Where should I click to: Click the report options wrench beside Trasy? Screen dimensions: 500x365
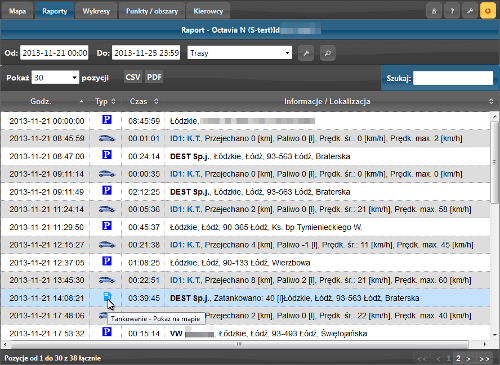306,53
